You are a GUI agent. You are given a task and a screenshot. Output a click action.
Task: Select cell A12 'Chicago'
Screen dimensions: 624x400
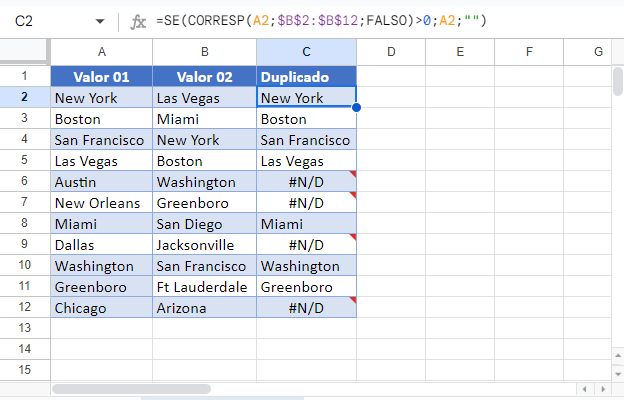coord(101,308)
